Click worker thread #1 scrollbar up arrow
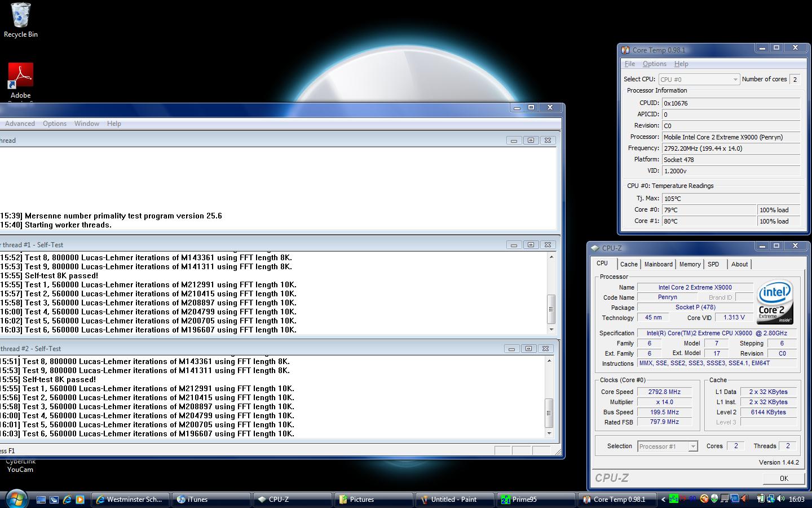The height and width of the screenshot is (508, 812). [x=551, y=257]
